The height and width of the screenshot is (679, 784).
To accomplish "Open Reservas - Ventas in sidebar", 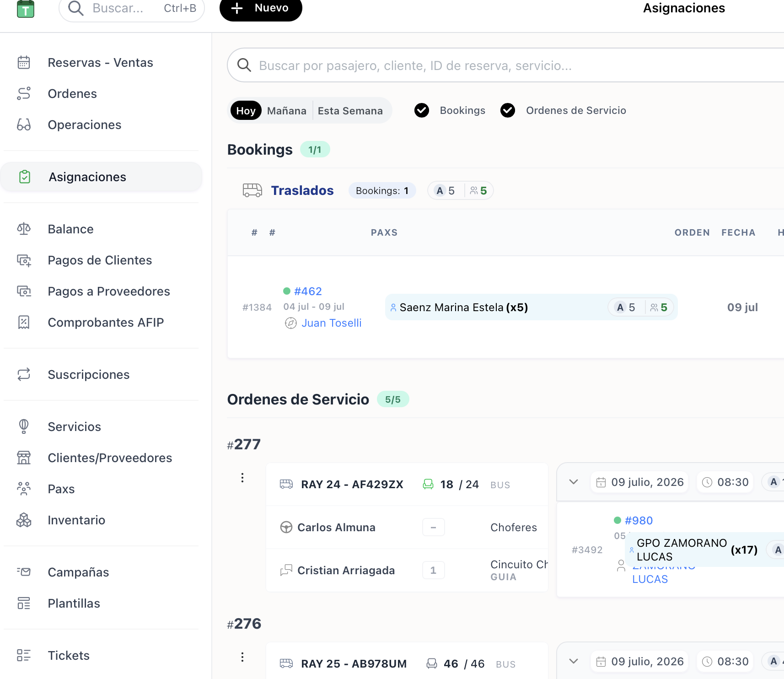I will click(101, 62).
